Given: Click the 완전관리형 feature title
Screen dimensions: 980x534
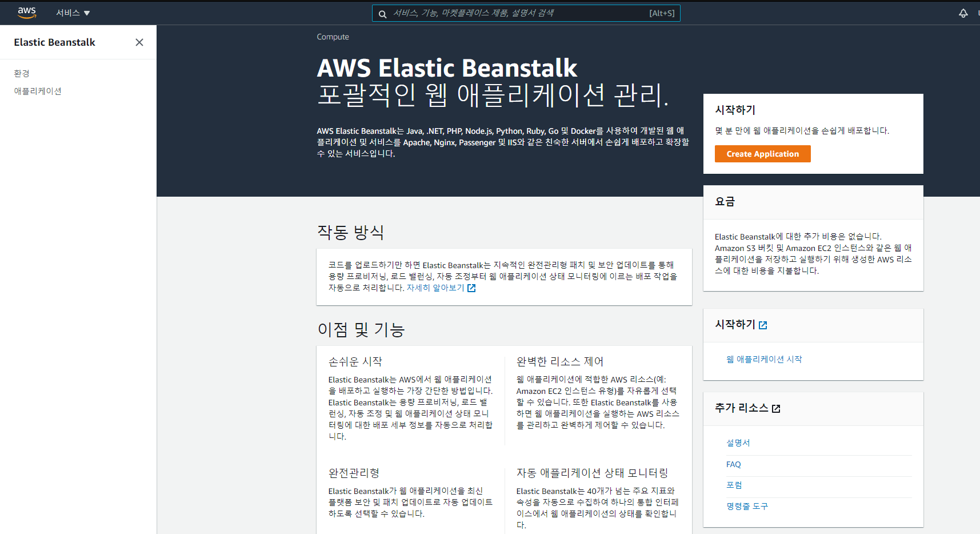Looking at the screenshot, I should click(354, 473).
